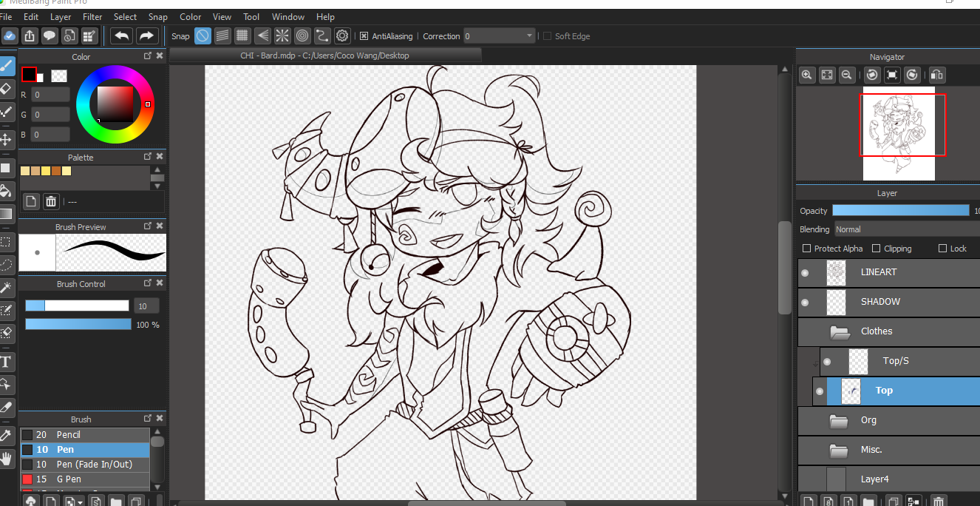Toggle the AntiAliasing checkbox

click(x=364, y=36)
